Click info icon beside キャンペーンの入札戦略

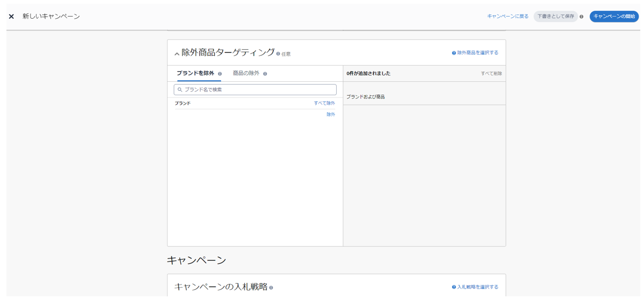point(271,288)
